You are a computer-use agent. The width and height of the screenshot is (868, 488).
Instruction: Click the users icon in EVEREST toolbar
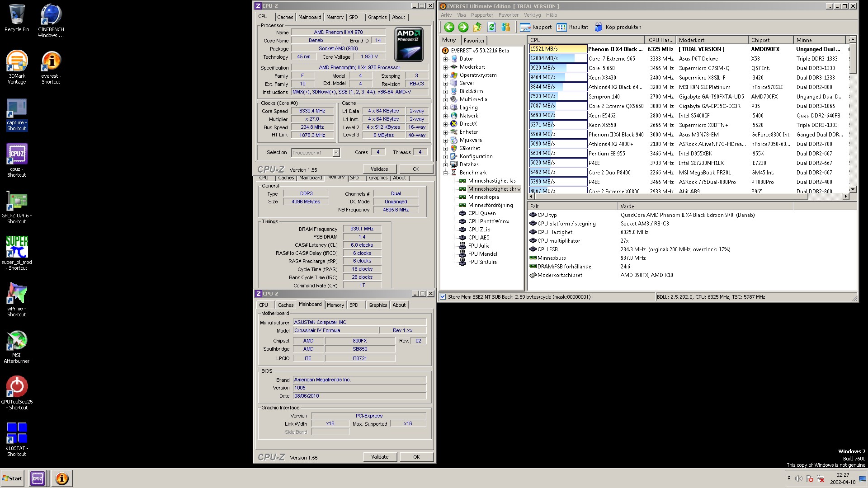506,27
